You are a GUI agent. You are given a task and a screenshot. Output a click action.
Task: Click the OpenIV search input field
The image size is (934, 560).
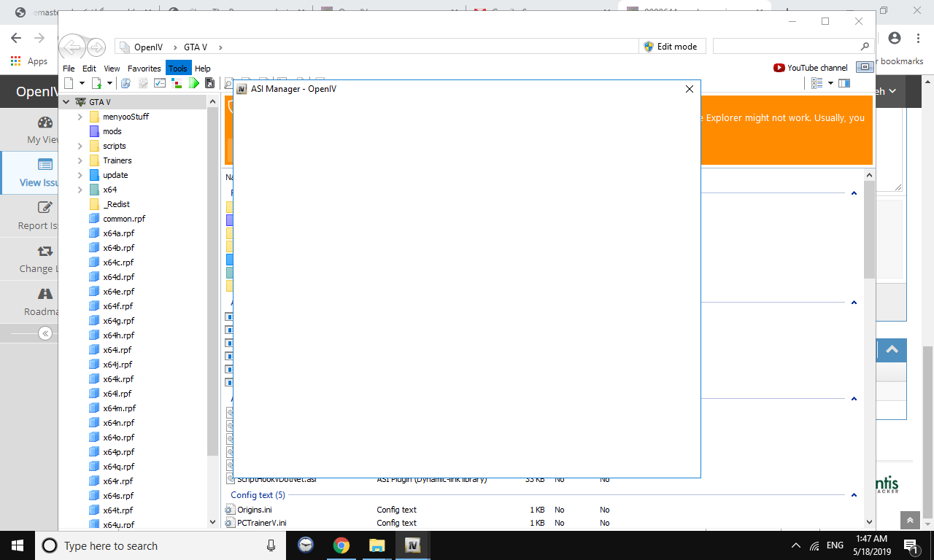tap(787, 47)
